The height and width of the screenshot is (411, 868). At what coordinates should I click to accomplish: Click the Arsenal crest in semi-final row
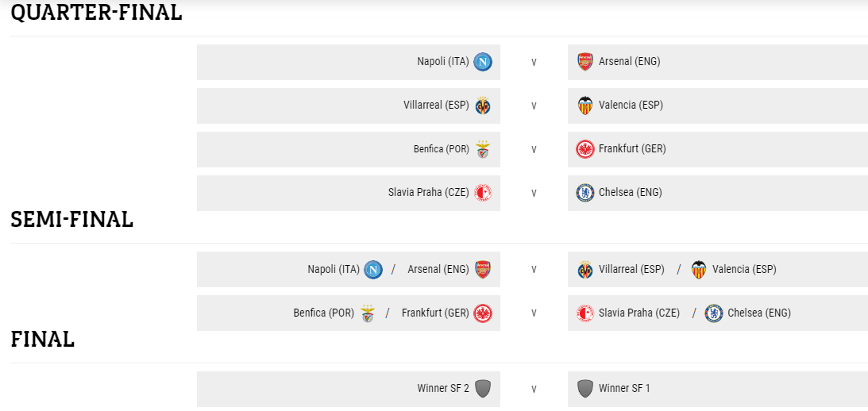(x=483, y=270)
